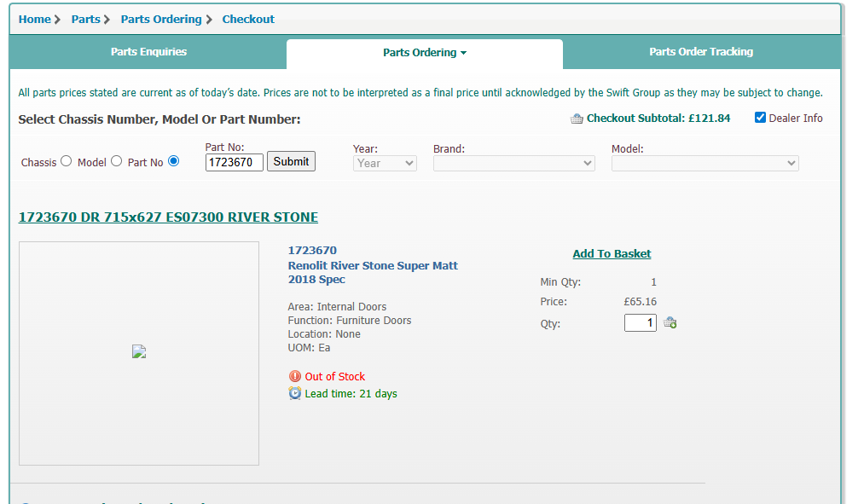Viewport: 864px width, 504px height.
Task: Click the Out of Stock text
Action: (335, 377)
